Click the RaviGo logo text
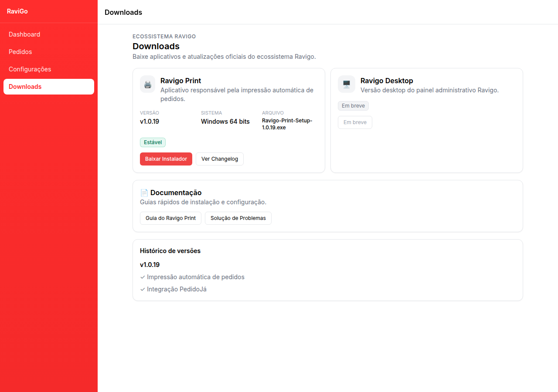 pos(17,11)
